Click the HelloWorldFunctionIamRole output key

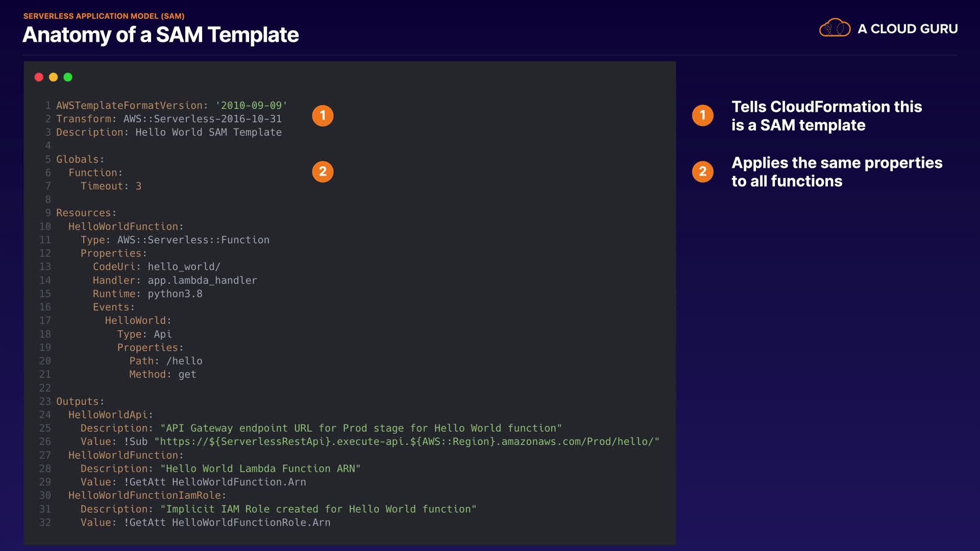coord(147,495)
